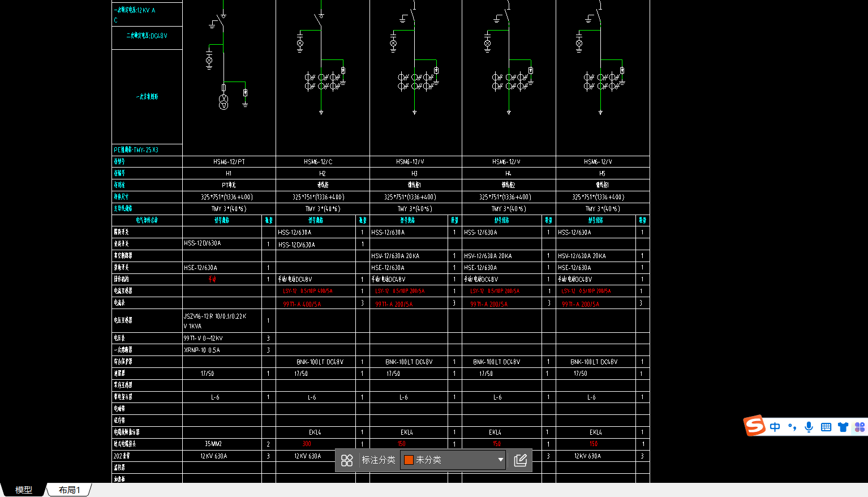Select the HSM6-12/C cabinet model text
Screen dimensions: 868x497
click(x=318, y=162)
